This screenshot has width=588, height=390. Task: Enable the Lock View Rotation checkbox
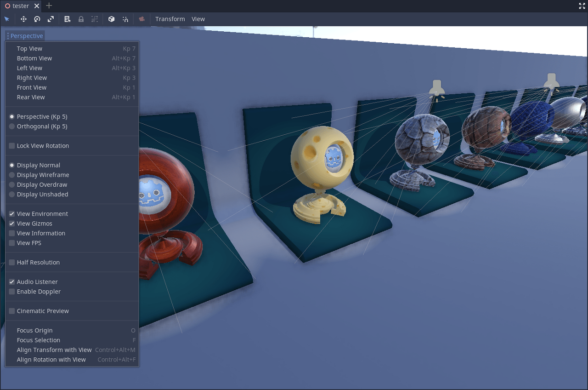pos(72,146)
